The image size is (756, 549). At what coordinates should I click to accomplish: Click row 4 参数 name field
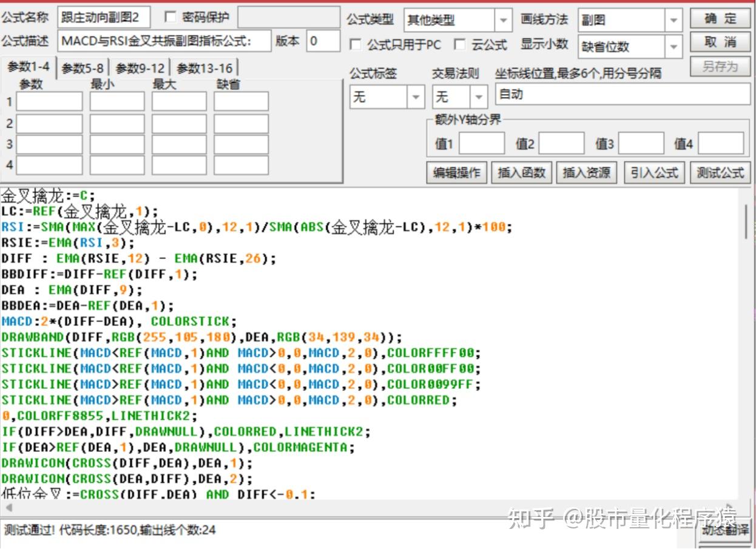(49, 165)
